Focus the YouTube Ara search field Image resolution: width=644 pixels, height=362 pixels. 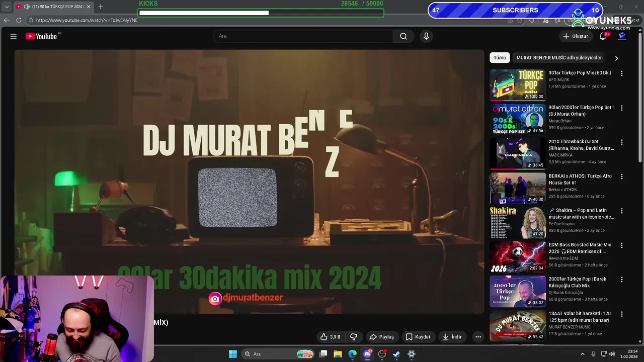[x=303, y=36]
